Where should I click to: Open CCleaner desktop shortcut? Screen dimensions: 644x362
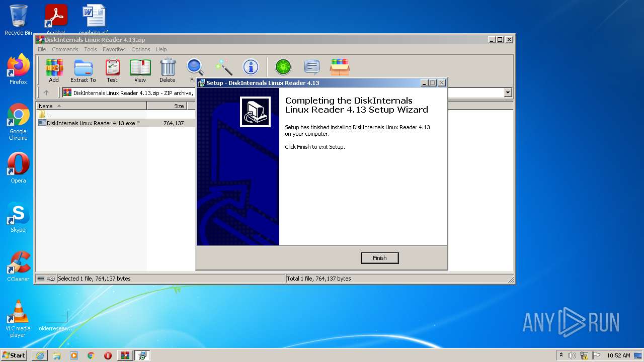pyautogui.click(x=18, y=266)
